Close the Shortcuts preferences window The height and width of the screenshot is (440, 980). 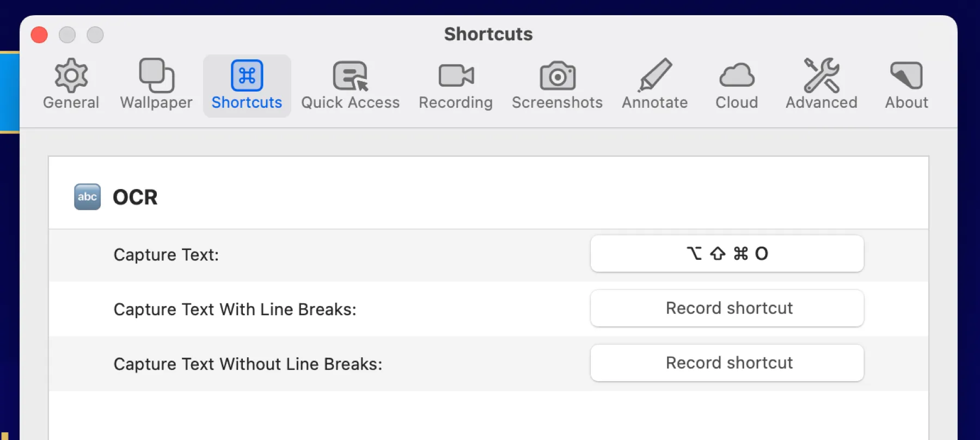pyautogui.click(x=39, y=34)
